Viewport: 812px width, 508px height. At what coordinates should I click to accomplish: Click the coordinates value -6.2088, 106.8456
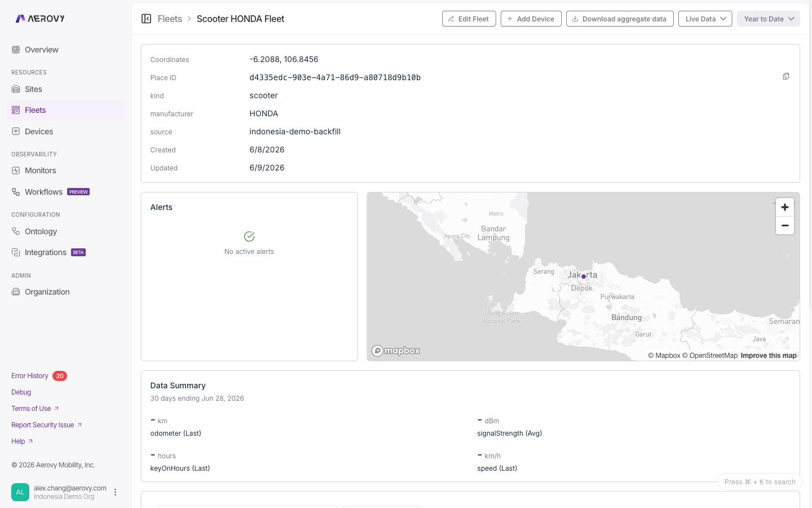pyautogui.click(x=284, y=59)
